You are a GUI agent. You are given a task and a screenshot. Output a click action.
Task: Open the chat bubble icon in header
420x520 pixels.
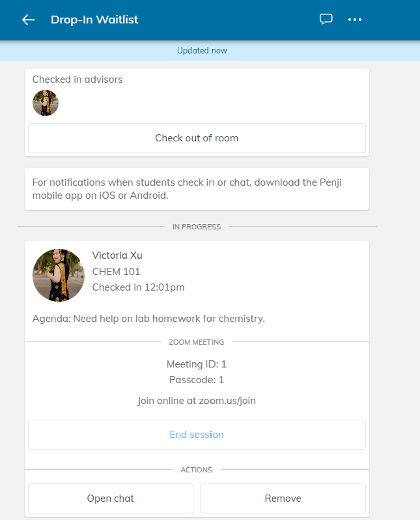pos(326,20)
